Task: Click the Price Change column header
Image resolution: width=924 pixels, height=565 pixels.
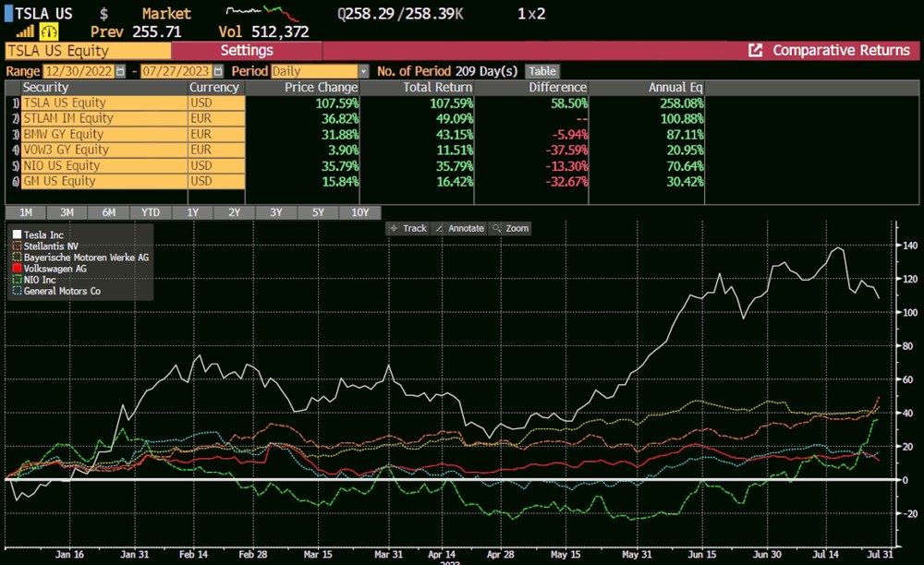Action: tap(322, 87)
